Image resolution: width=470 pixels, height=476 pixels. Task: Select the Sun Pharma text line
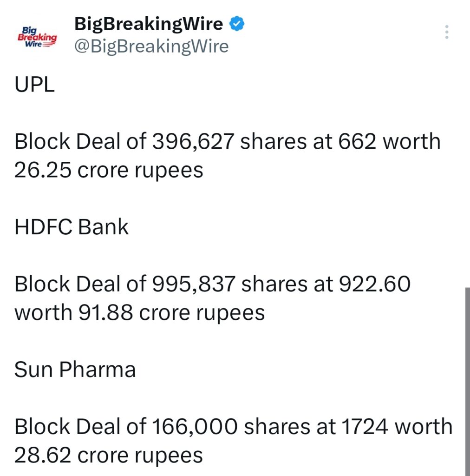point(75,370)
